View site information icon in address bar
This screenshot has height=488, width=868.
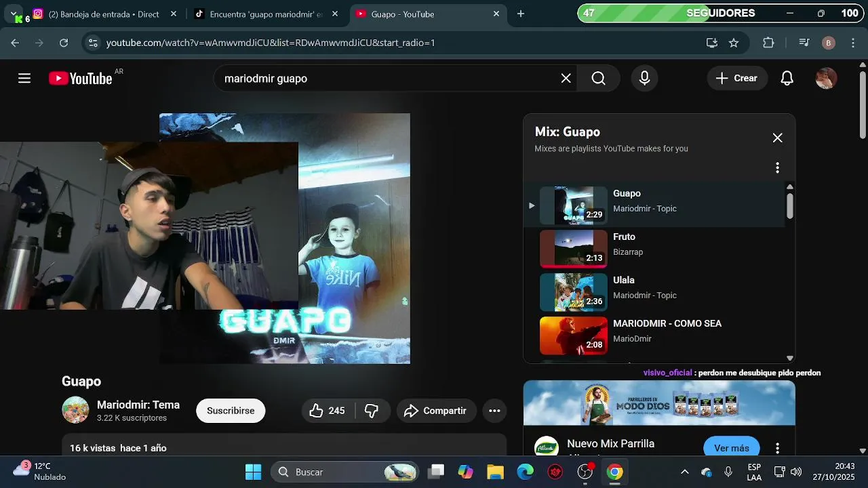click(x=94, y=43)
